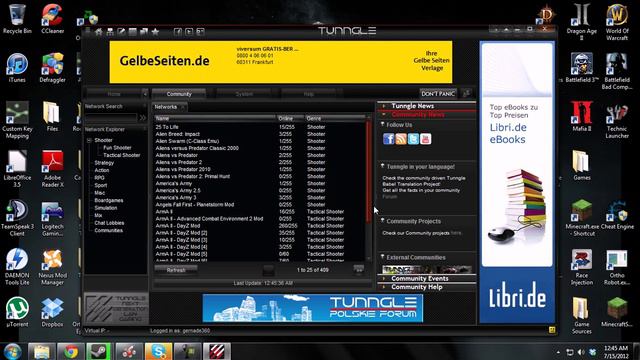Image resolution: width=640 pixels, height=360 pixels.
Task: Open Cheat Engine desktop icon
Action: (x=617, y=215)
